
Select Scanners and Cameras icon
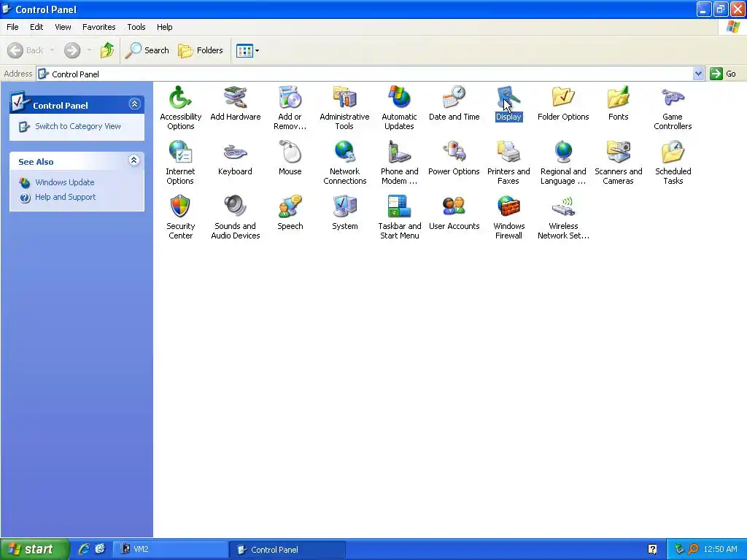(618, 163)
